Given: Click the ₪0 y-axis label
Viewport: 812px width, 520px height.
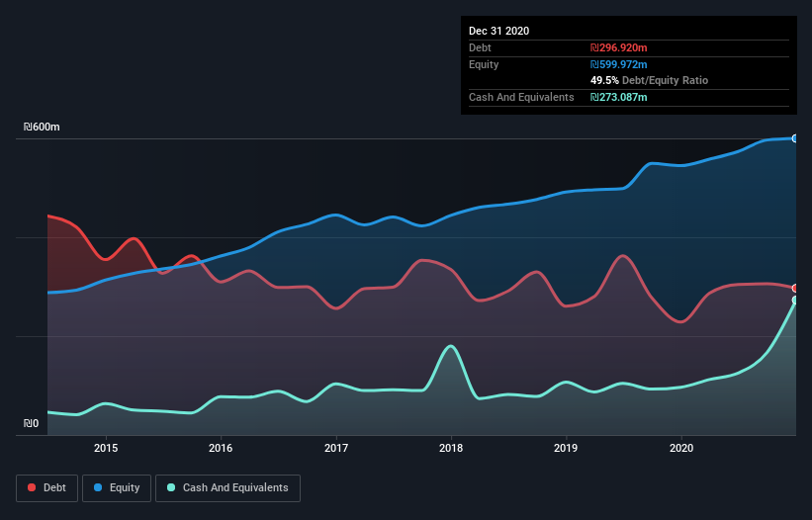Looking at the screenshot, I should 31,423.
